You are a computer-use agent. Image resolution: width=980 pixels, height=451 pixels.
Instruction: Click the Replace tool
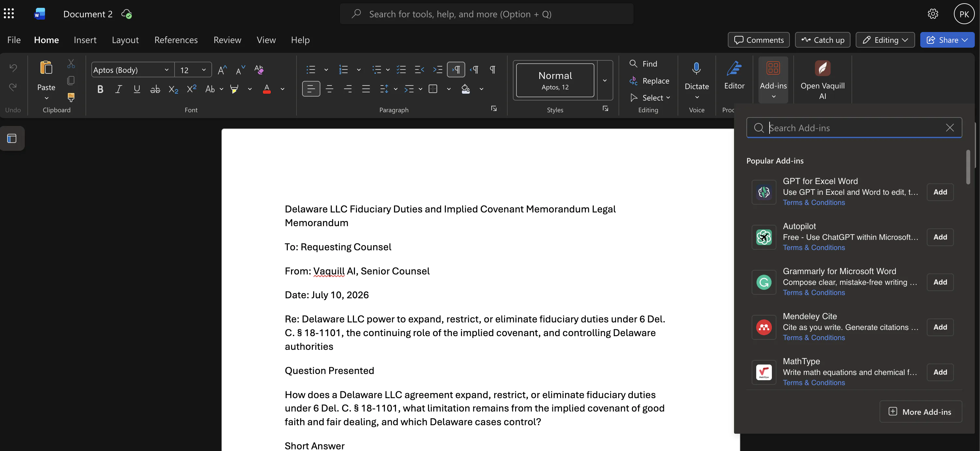pos(650,81)
